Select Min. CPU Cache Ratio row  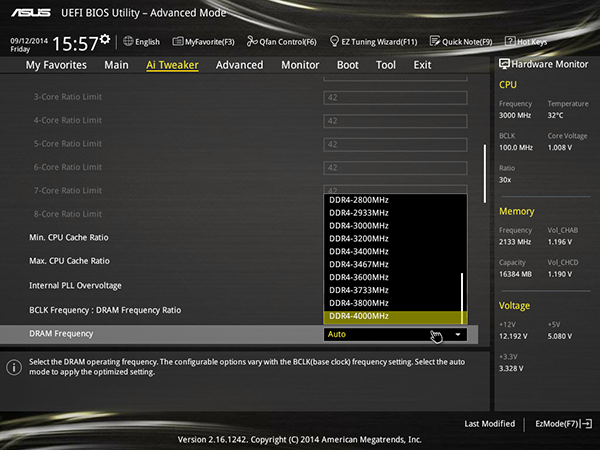pyautogui.click(x=69, y=238)
